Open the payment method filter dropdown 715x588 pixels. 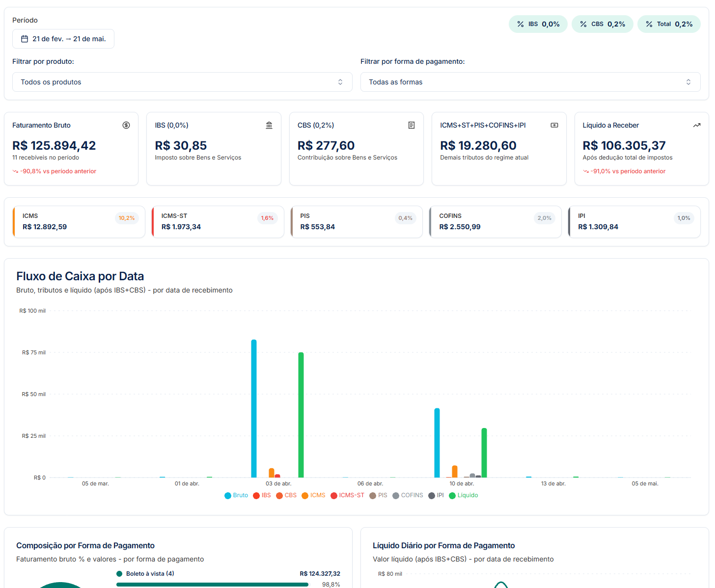[530, 82]
